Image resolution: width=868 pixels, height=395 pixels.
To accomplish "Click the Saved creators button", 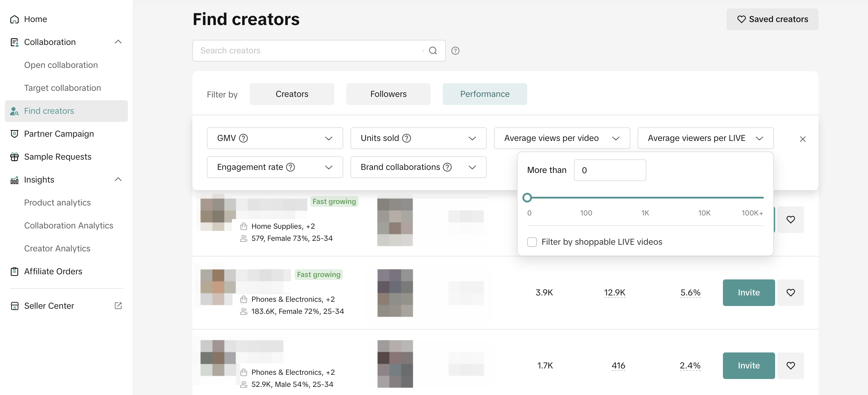I will pyautogui.click(x=772, y=19).
